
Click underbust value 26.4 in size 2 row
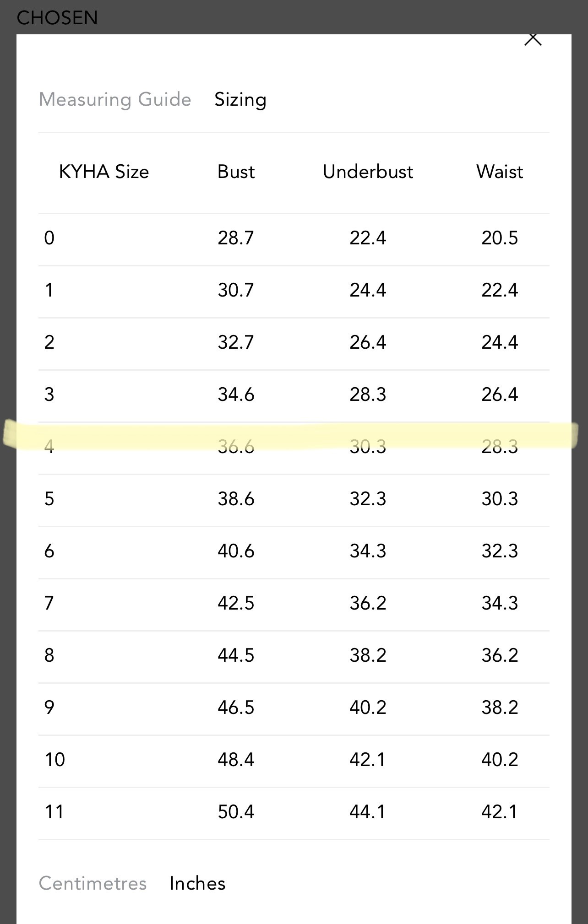pos(368,342)
